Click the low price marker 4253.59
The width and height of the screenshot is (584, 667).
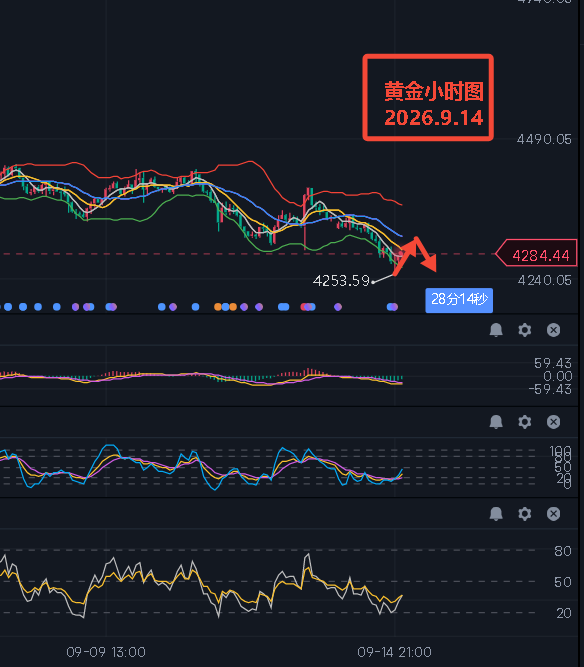tap(341, 281)
